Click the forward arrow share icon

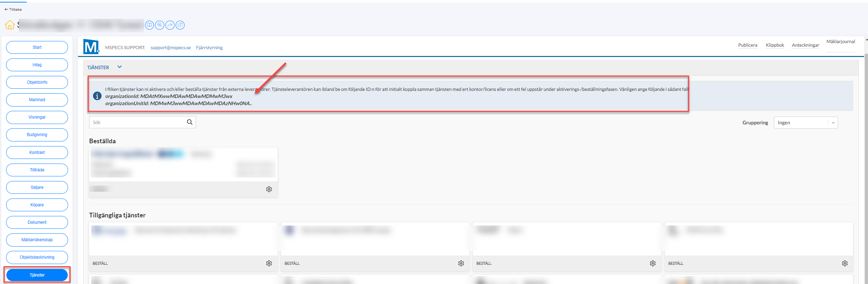click(170, 25)
